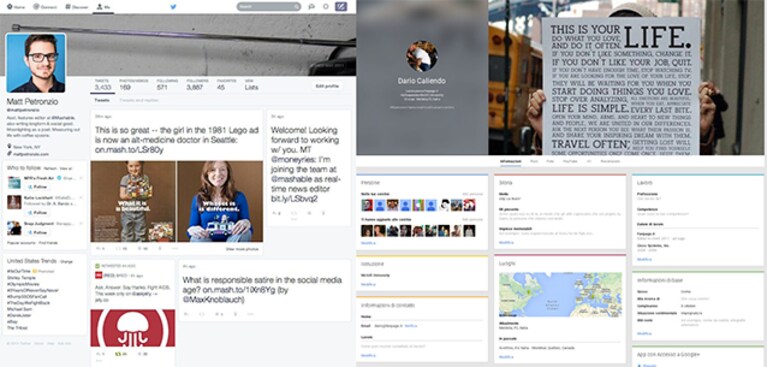Open the Find friends link
Image resolution: width=767 pixels, height=367 pixels.
[x=48, y=243]
